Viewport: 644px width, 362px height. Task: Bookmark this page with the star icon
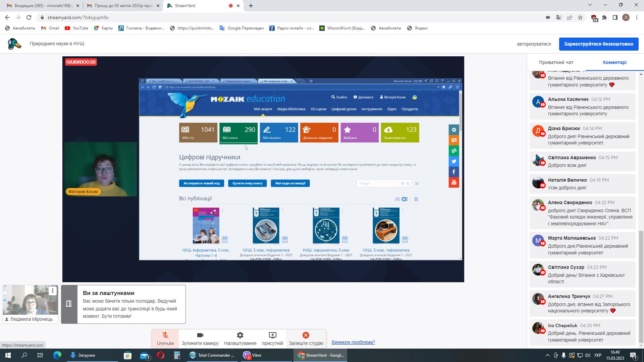[x=580, y=17]
